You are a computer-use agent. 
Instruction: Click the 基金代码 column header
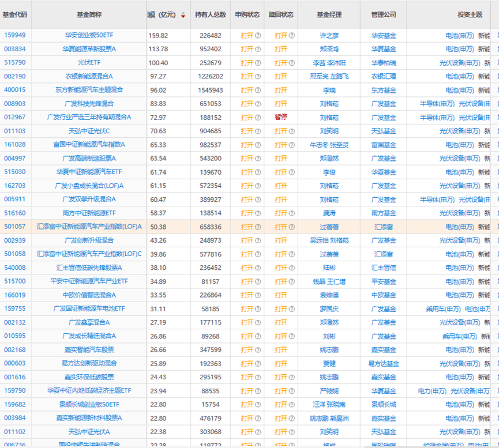[x=15, y=14]
